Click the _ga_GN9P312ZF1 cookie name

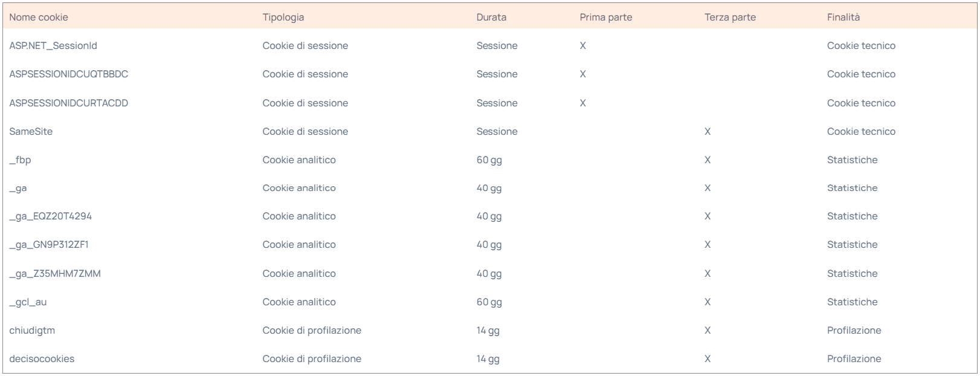tap(49, 245)
